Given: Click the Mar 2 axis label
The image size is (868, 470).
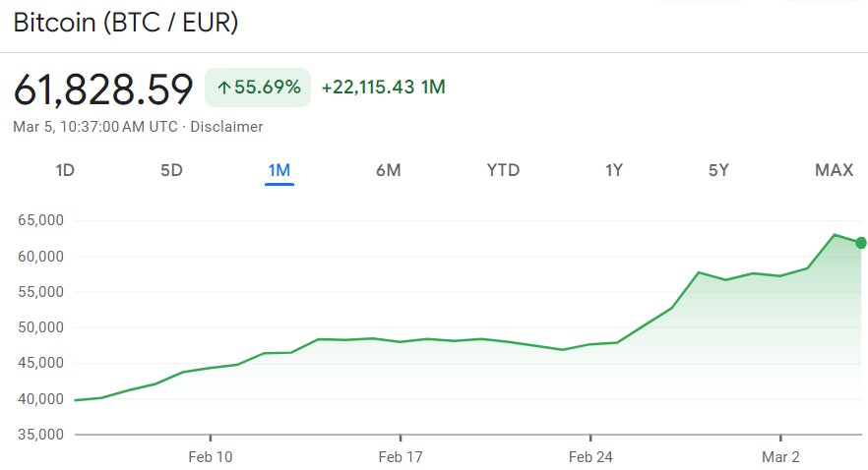Looking at the screenshot, I should (x=780, y=457).
